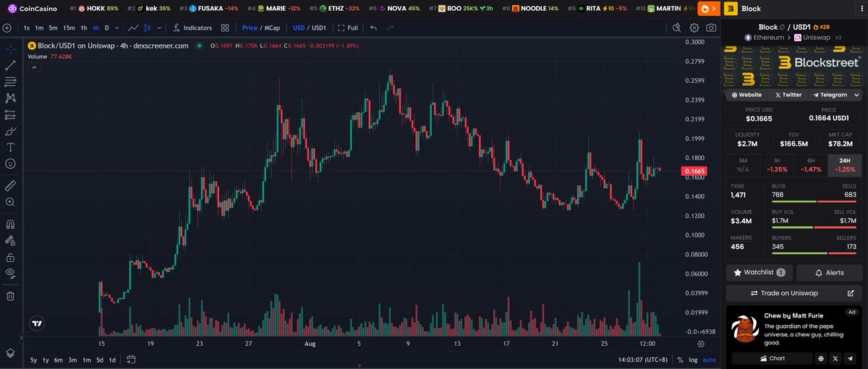Select the 5m timeframe

tap(53, 27)
